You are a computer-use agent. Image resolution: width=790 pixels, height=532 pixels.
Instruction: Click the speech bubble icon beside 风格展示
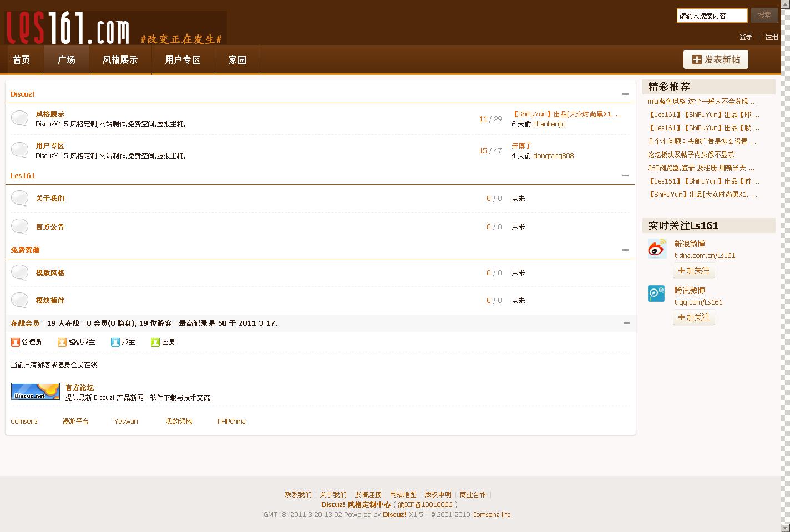(20, 119)
